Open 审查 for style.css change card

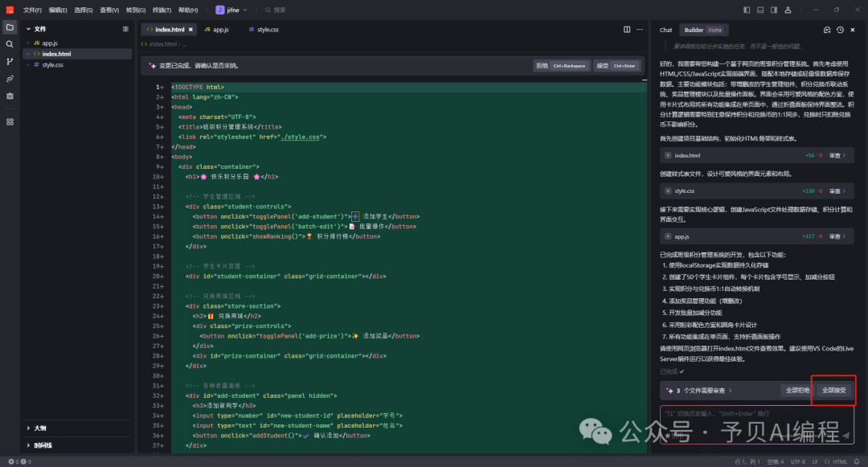837,190
